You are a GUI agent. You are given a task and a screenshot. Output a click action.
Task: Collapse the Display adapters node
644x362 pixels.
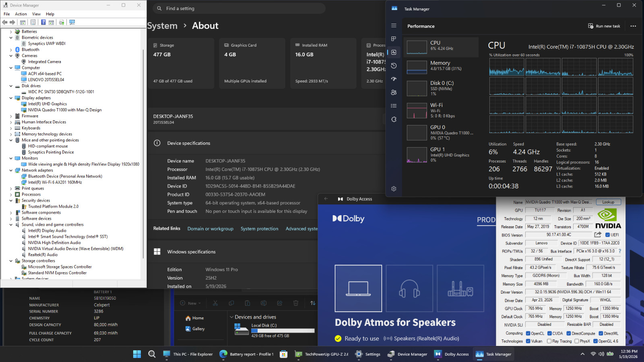11,98
